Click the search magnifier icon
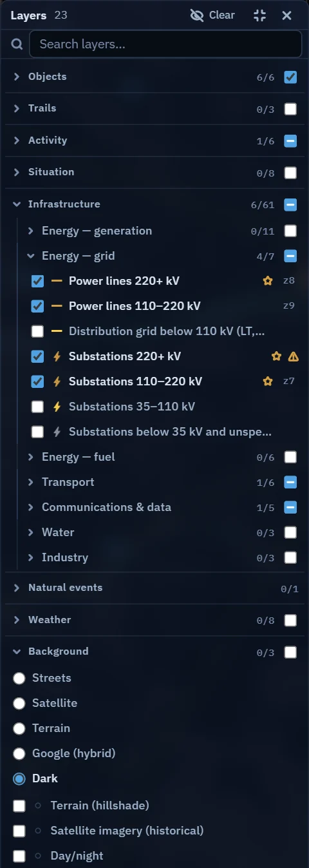The image size is (309, 868). tap(17, 44)
